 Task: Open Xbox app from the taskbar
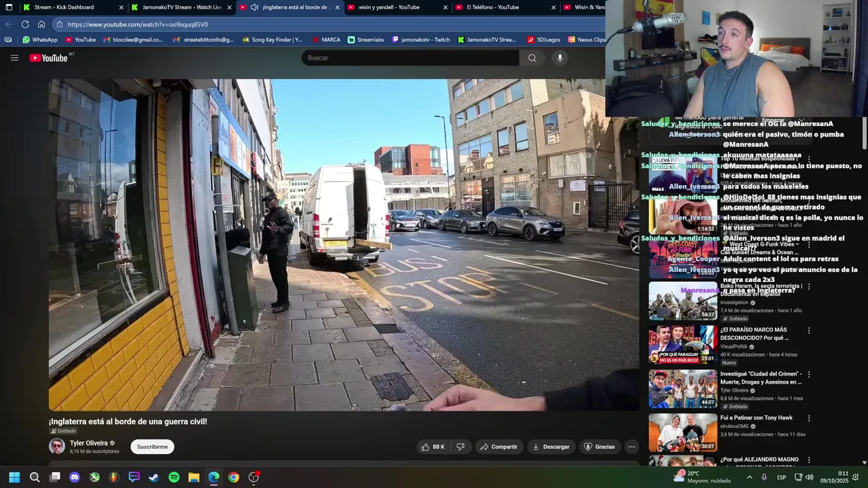pos(94,477)
